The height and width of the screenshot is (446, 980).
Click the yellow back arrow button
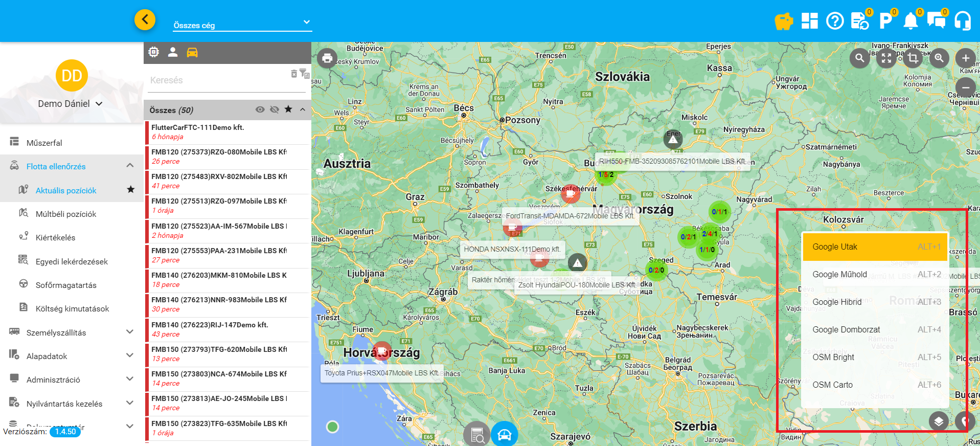[x=145, y=20]
